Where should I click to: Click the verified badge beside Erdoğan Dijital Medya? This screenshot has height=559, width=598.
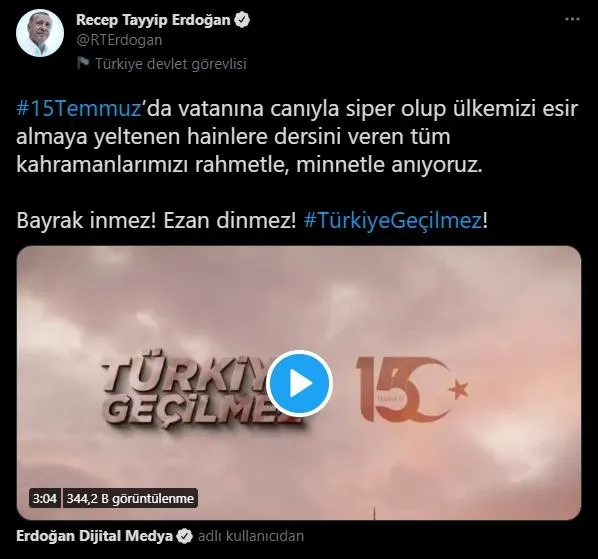coord(185,536)
